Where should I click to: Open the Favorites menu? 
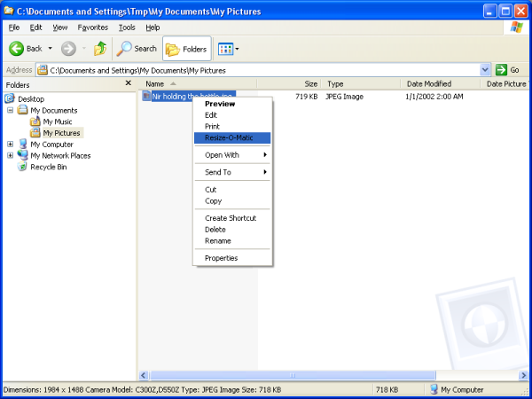(x=92, y=27)
